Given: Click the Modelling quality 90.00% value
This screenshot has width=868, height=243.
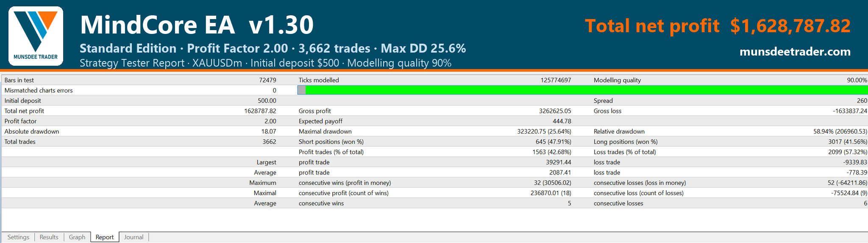Looking at the screenshot, I should point(856,80).
